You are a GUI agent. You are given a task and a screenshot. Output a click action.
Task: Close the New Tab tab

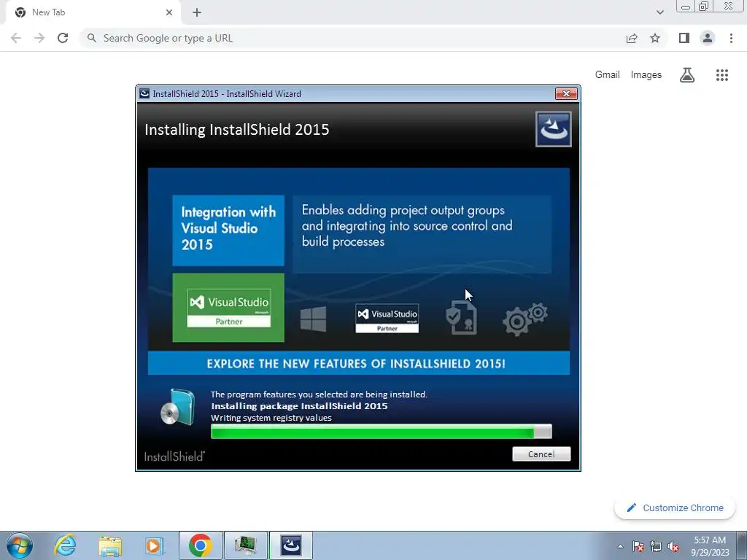(169, 12)
